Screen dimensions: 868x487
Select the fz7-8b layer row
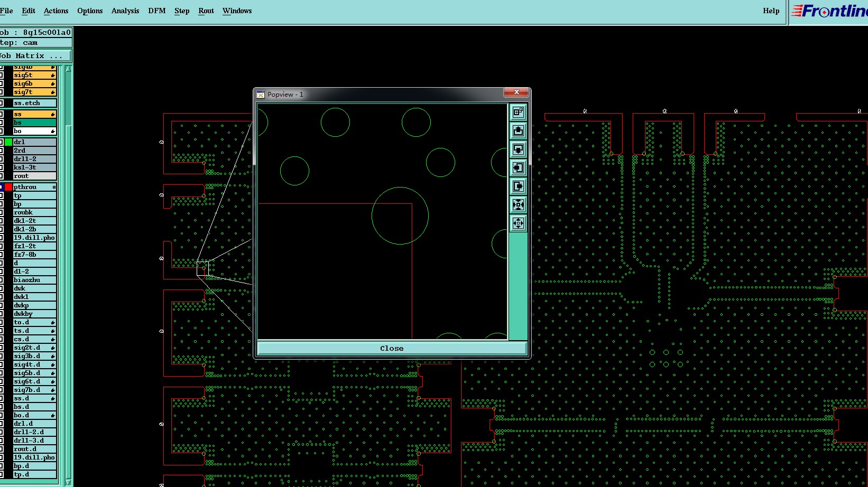[34, 255]
